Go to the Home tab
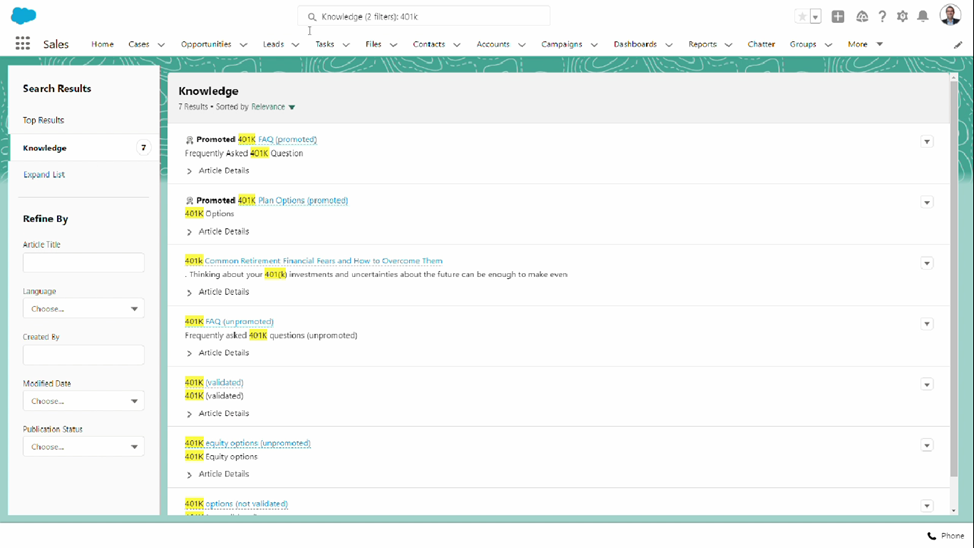974x548 pixels. (102, 44)
